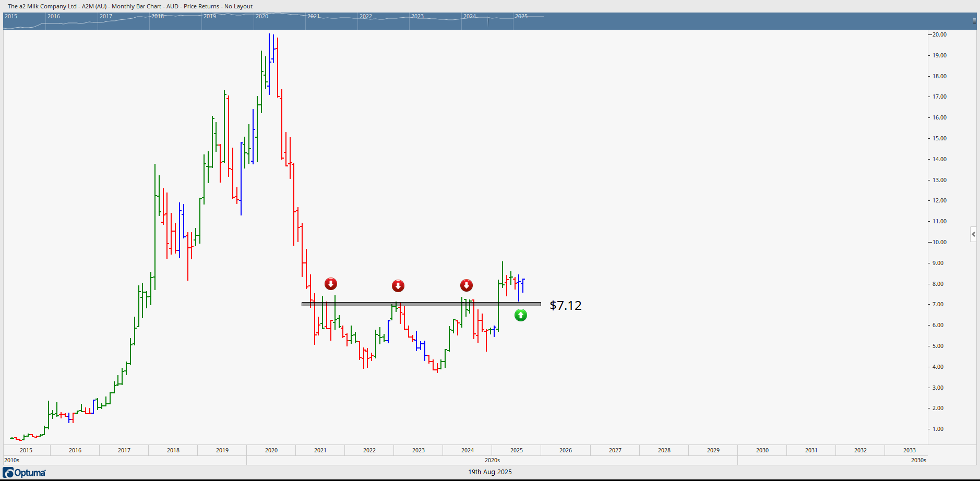The image size is (980, 481).
Task: Select the $7.12 price label annotation
Action: (566, 305)
